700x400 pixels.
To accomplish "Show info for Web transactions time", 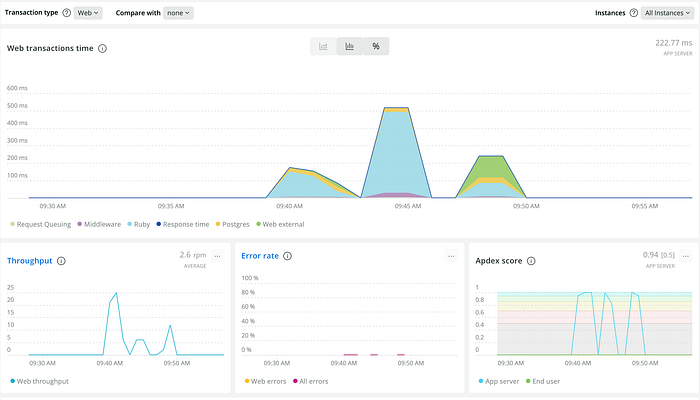I will (102, 49).
